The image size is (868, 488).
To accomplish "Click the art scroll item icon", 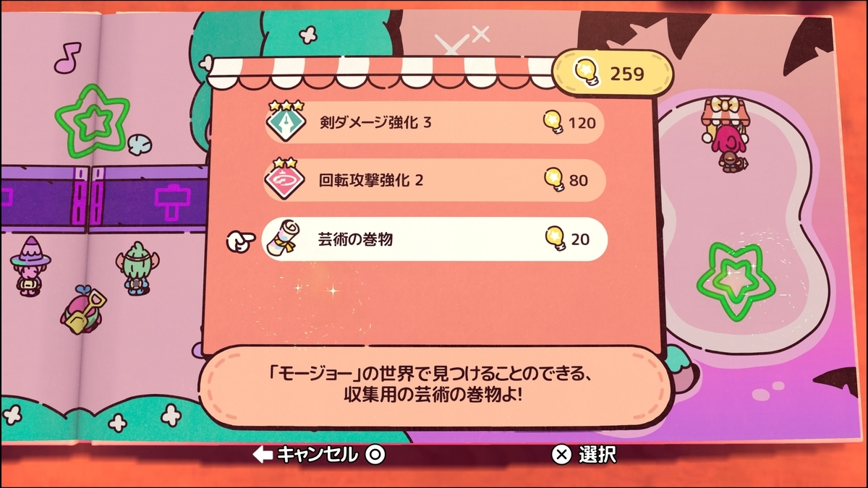I will [283, 239].
